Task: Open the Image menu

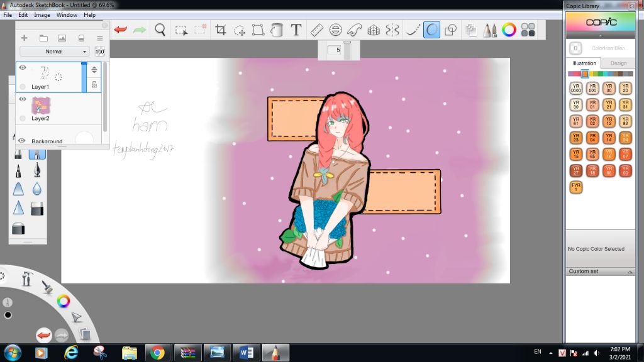Action: (42, 15)
